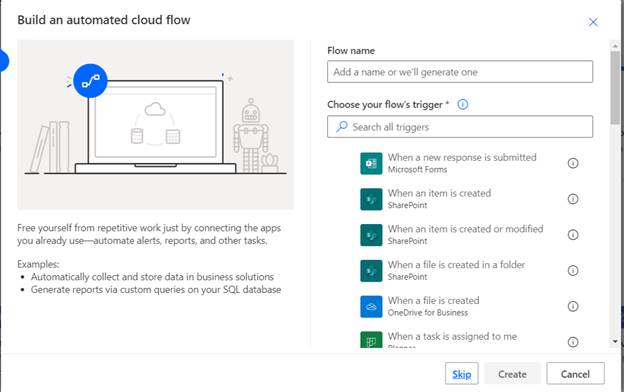Viewport: 624px width, 392px height.
Task: Click the scrollbar up arrow
Action: (x=615, y=46)
